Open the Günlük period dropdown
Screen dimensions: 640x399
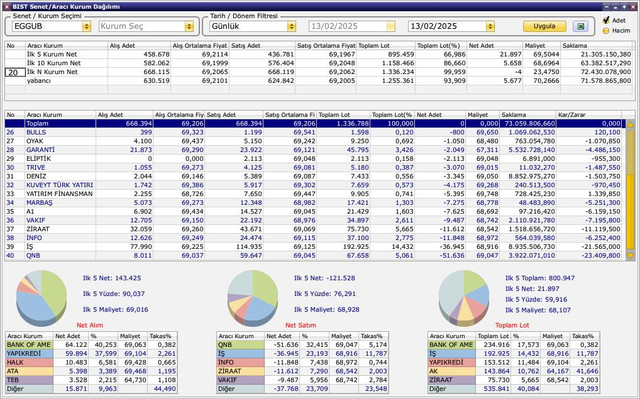291,27
